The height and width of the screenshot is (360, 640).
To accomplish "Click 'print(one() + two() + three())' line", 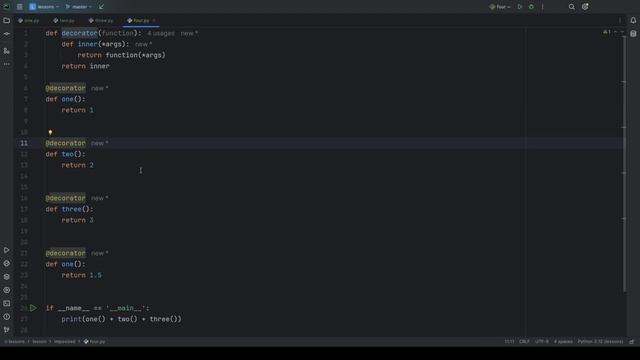I will tap(121, 319).
